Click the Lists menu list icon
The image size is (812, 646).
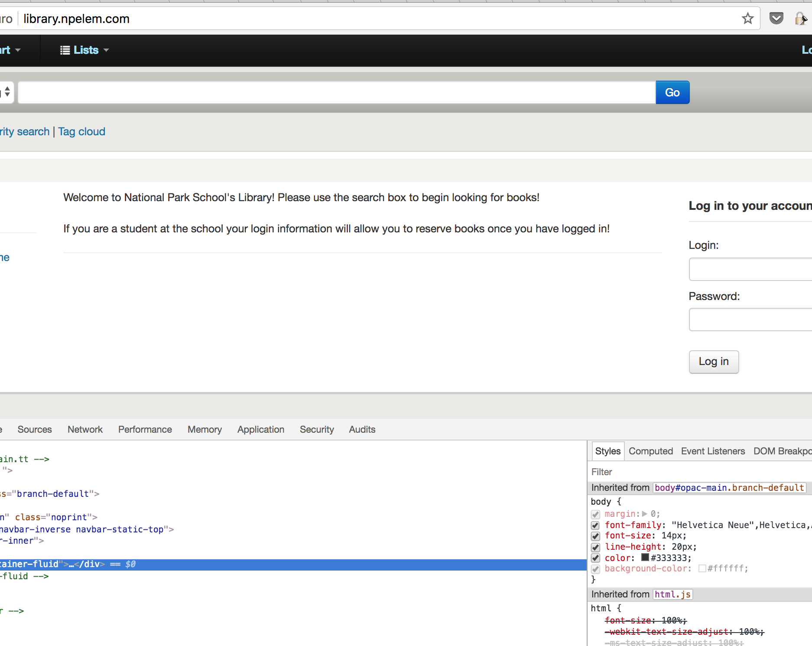65,50
